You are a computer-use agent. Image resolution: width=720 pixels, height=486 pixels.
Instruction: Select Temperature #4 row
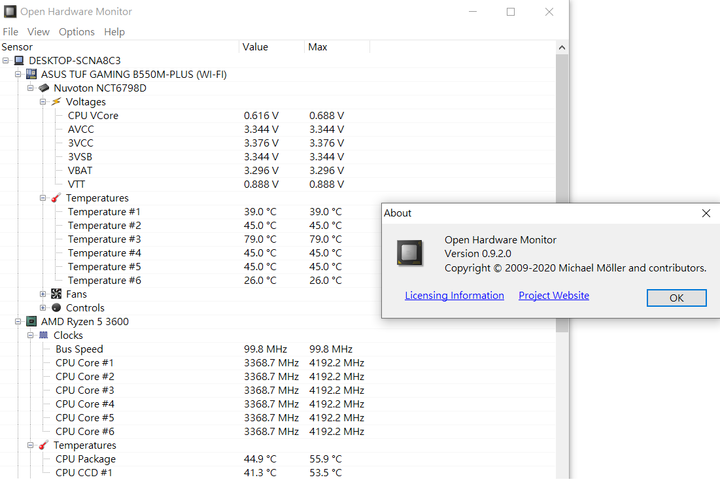[191, 253]
